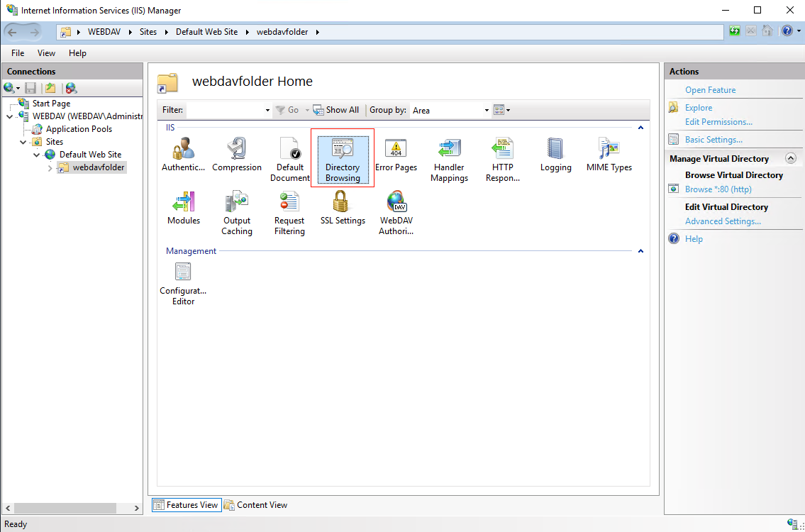Open the Default Document feature
The width and height of the screenshot is (805, 532).
pyautogui.click(x=290, y=160)
